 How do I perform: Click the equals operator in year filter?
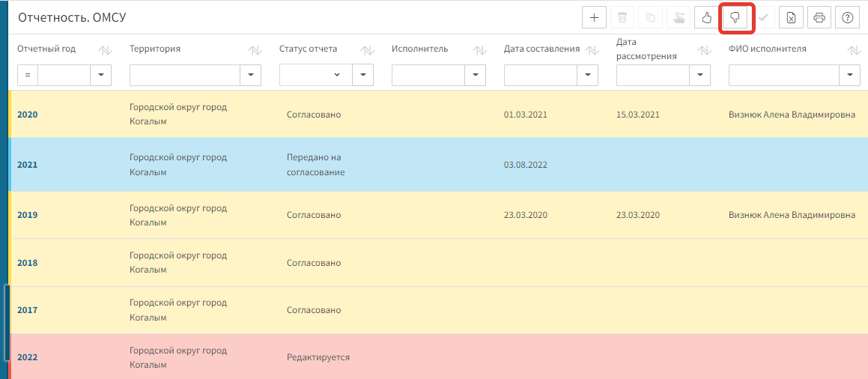tap(28, 75)
